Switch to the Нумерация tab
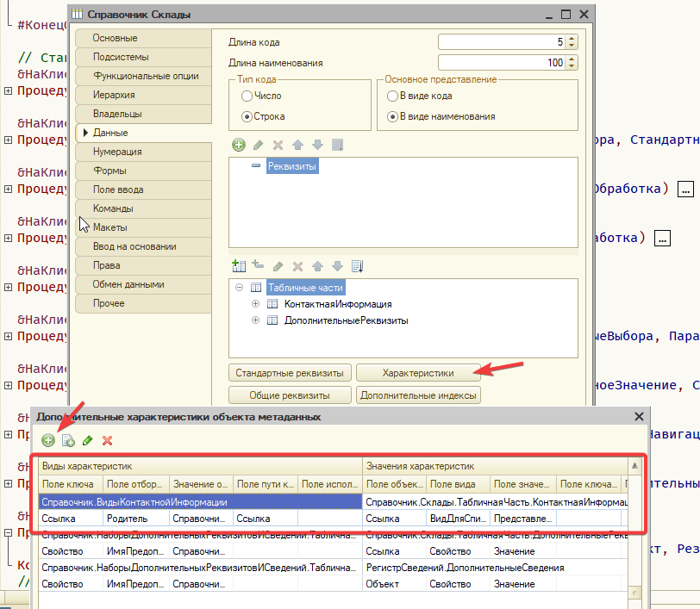This screenshot has height=609, width=700. click(x=118, y=152)
